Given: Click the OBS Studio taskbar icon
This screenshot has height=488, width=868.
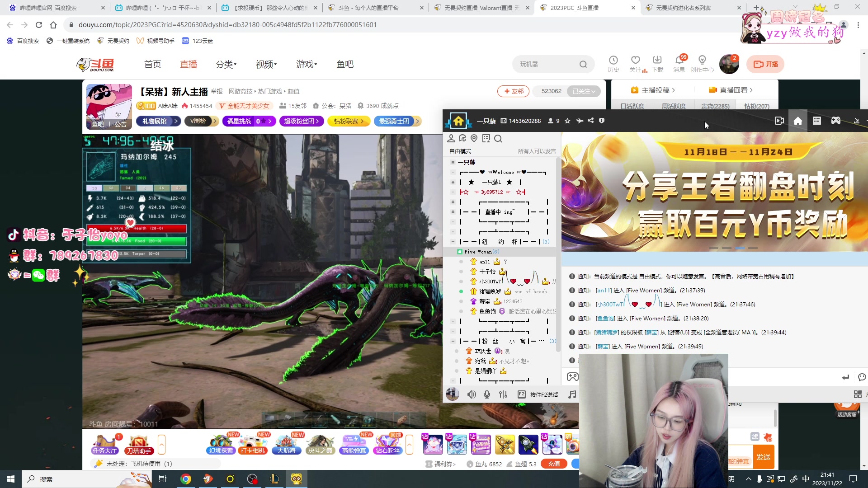Looking at the screenshot, I should pos(252,479).
